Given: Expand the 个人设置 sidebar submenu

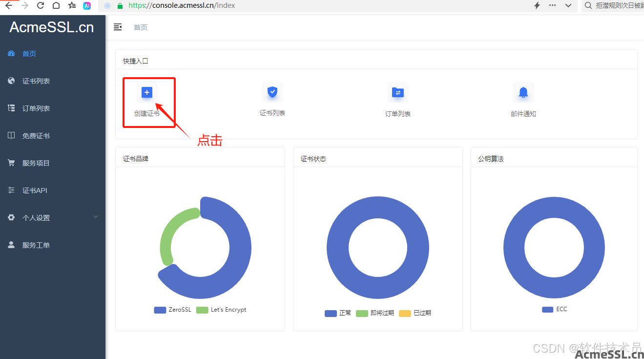Looking at the screenshot, I should pos(96,217).
